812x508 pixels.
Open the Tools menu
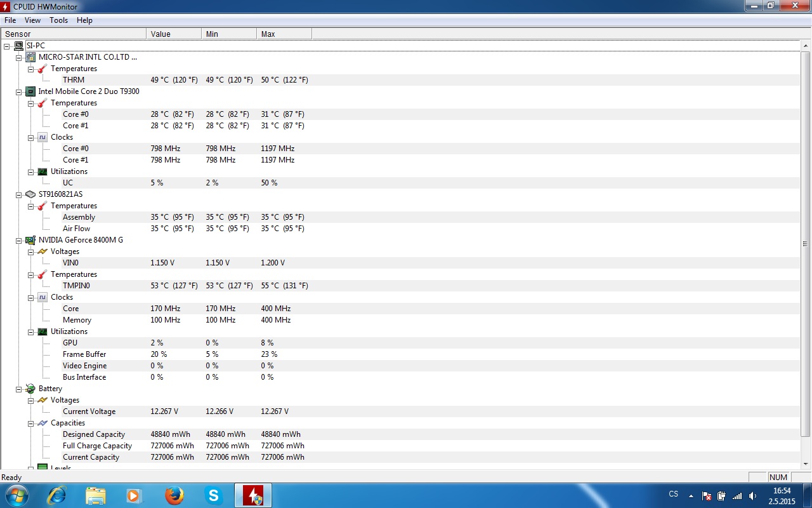[x=59, y=20]
